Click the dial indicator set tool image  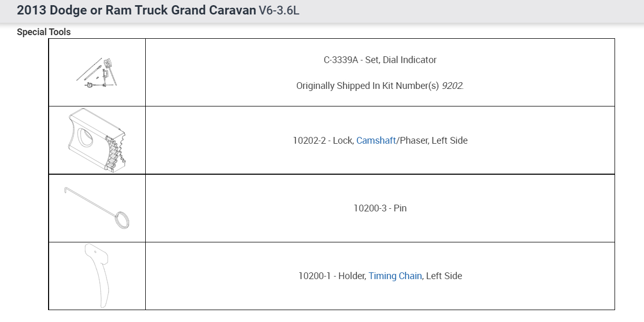coord(97,73)
